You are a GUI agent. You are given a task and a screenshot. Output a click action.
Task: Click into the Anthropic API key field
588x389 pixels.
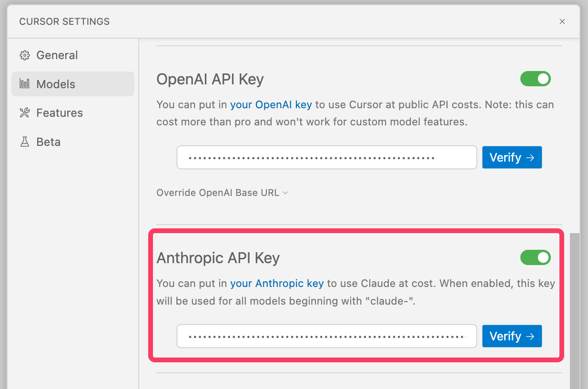pos(326,337)
